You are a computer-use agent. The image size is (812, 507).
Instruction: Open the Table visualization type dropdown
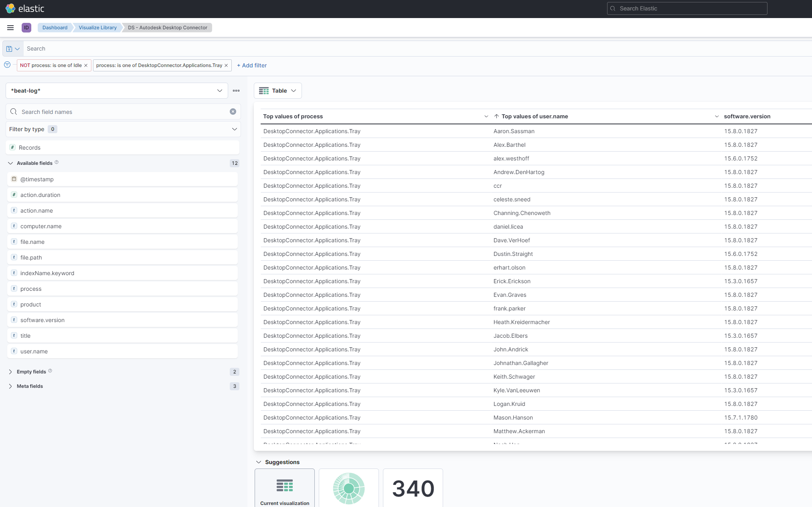click(277, 91)
